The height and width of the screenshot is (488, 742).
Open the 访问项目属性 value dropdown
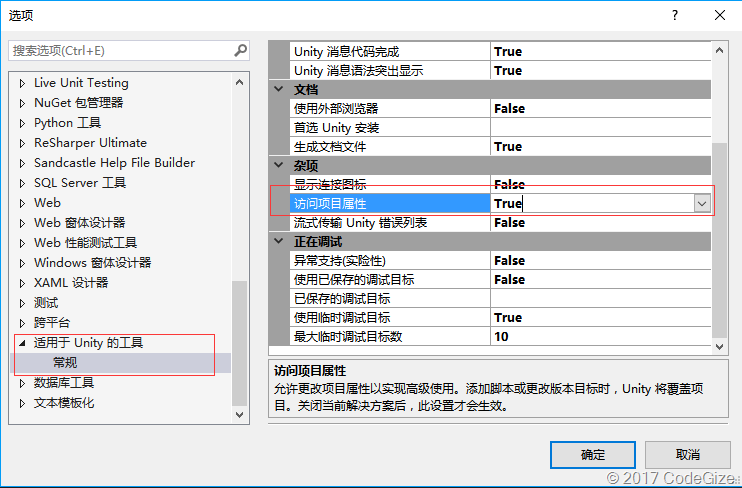click(x=702, y=204)
